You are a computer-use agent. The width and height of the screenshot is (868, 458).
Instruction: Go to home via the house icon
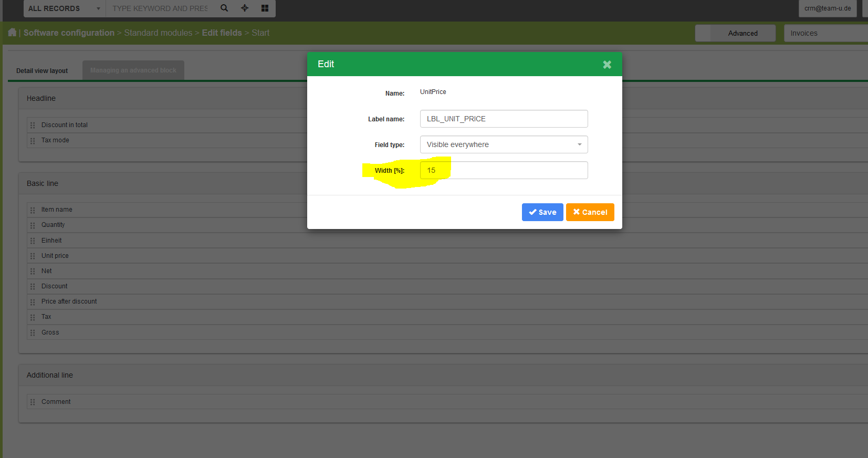tap(12, 33)
